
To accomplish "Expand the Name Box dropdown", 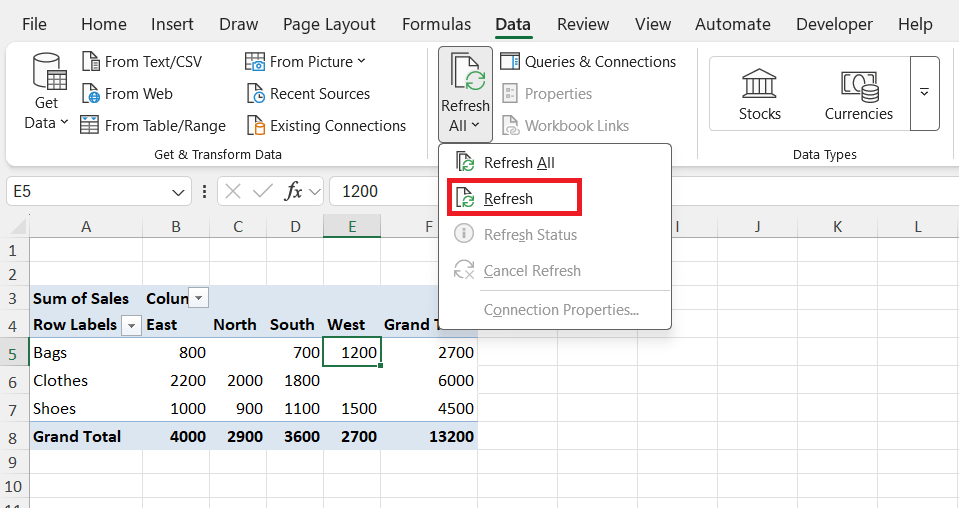I will [x=179, y=191].
